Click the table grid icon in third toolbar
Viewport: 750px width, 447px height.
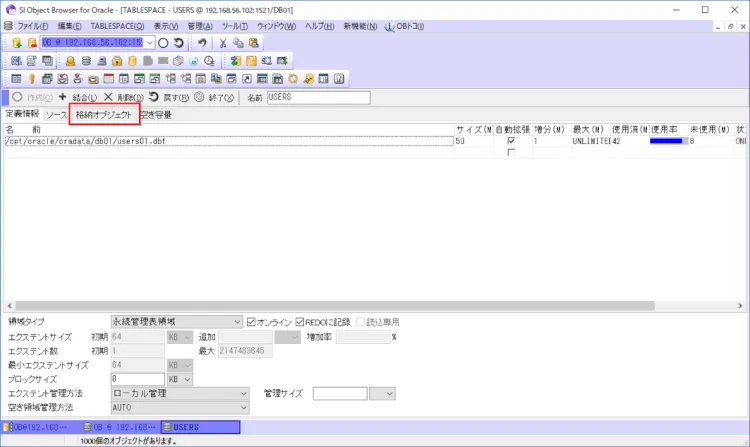tap(16, 78)
